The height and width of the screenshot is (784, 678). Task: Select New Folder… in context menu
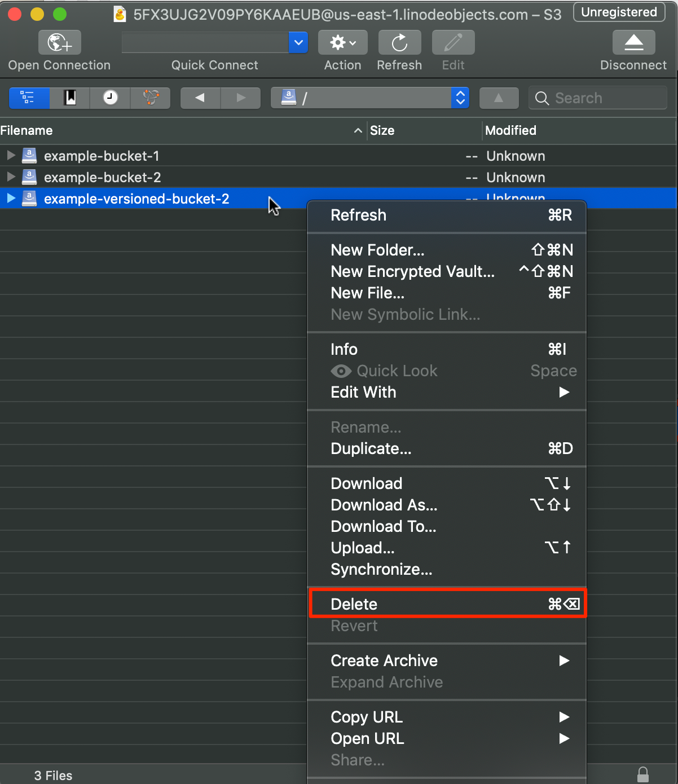click(x=377, y=250)
